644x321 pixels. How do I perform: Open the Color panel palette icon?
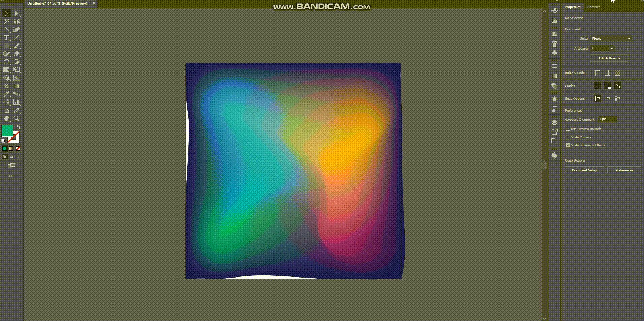point(554,10)
